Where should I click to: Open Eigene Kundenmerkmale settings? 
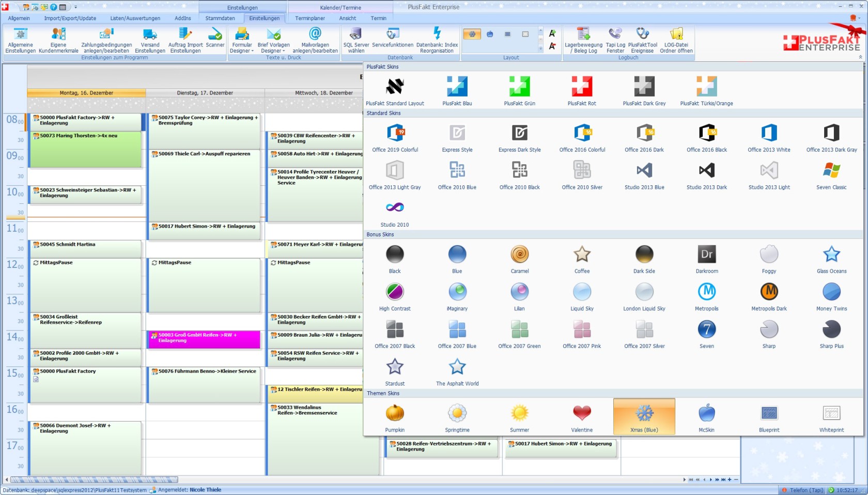coord(58,40)
